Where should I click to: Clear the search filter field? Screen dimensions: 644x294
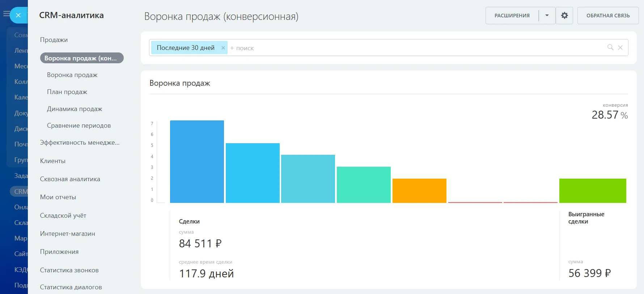(x=620, y=47)
